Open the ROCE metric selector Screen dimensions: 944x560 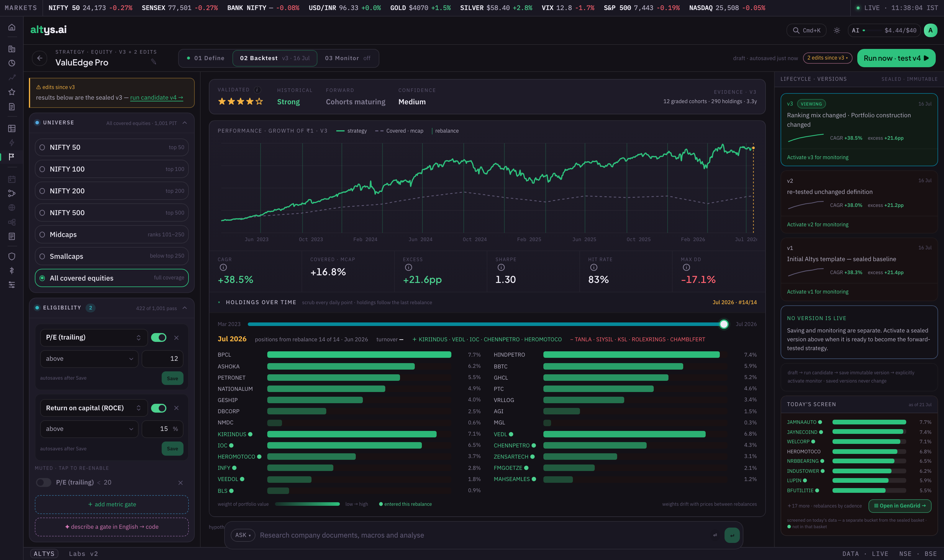(94, 408)
